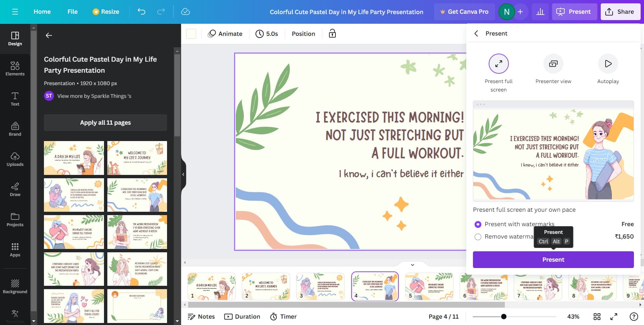Select Presenter view option

pyautogui.click(x=553, y=64)
